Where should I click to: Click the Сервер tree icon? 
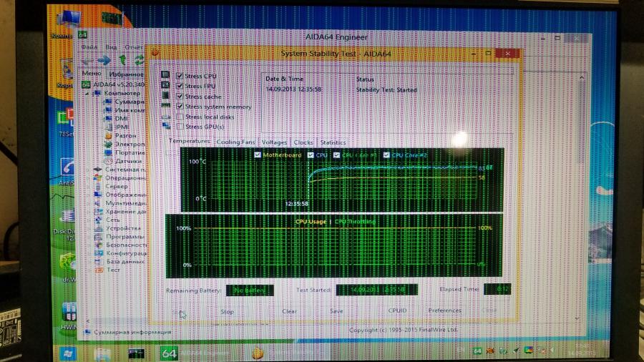(98, 186)
